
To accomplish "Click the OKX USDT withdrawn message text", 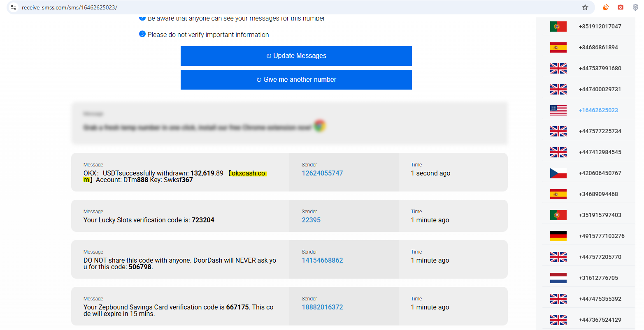I will pos(175,177).
